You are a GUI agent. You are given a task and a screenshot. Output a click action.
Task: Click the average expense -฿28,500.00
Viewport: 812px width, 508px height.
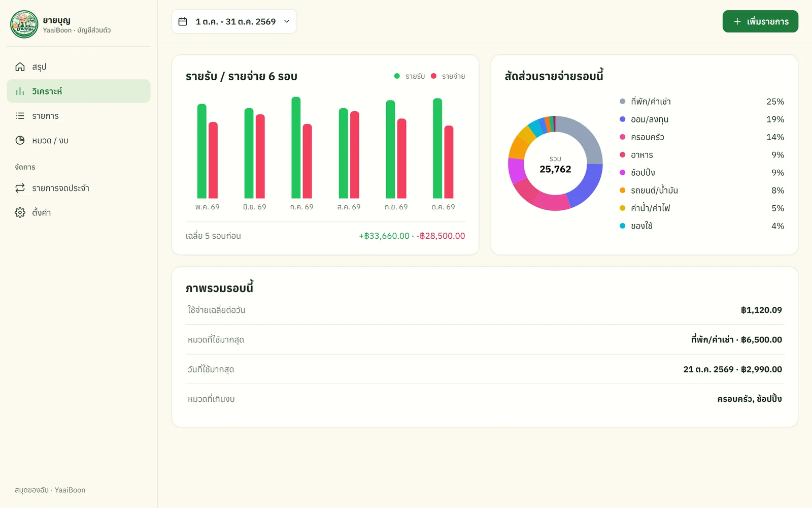441,236
